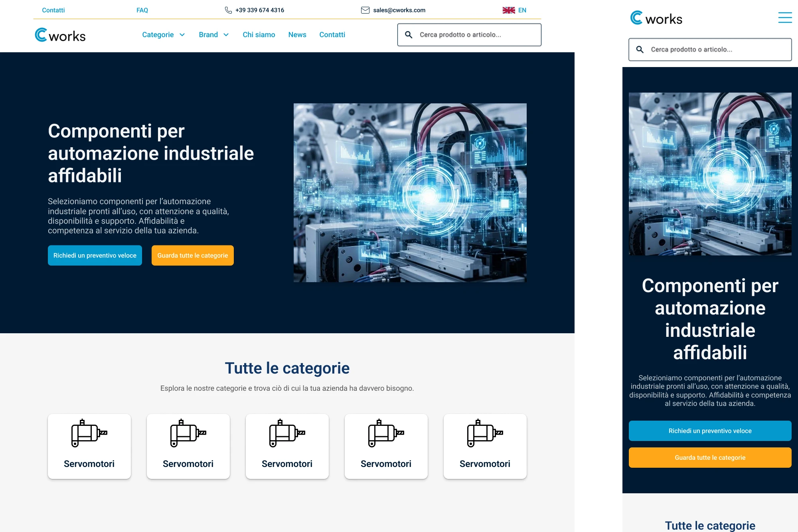The image size is (798, 532).
Task: Click the UK flag language icon
Action: (508, 10)
